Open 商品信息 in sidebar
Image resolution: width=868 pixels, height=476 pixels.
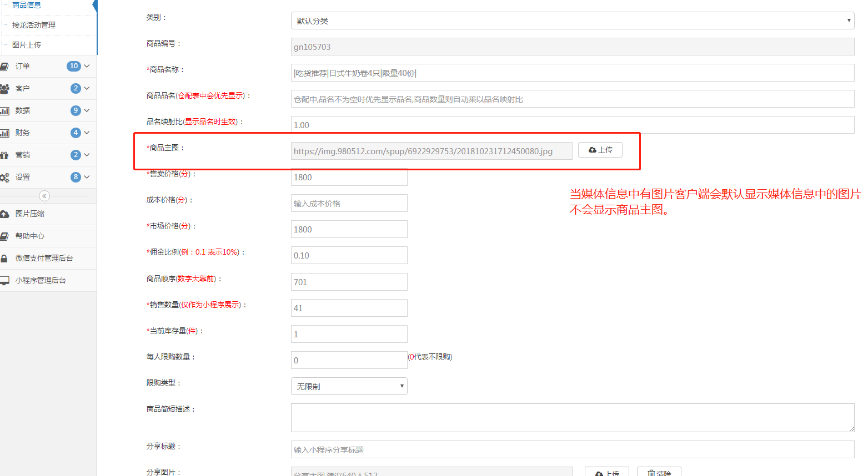pyautogui.click(x=27, y=5)
